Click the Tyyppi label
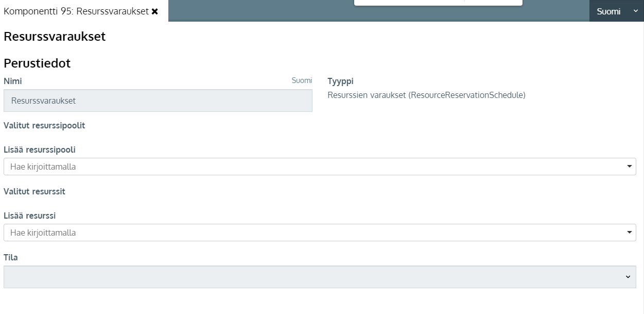The image size is (644, 314). [x=340, y=81]
